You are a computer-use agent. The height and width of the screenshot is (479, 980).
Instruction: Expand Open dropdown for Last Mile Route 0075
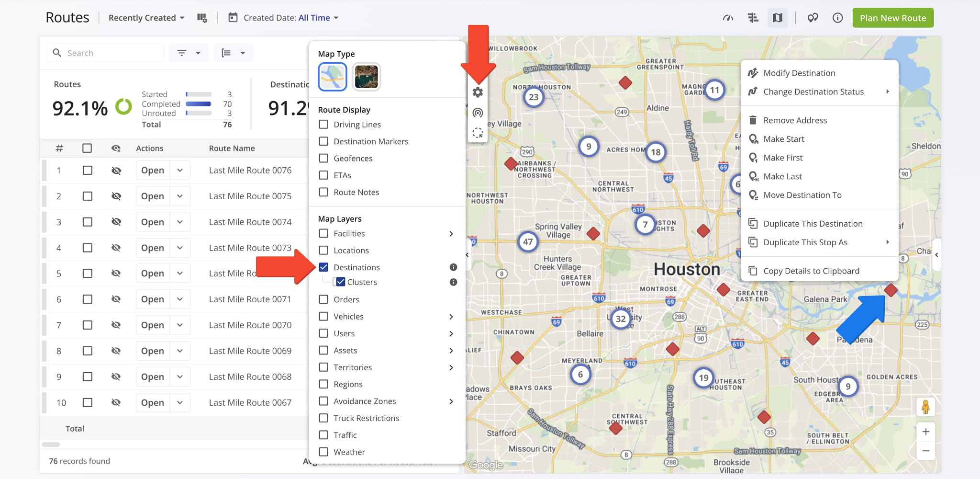click(180, 196)
